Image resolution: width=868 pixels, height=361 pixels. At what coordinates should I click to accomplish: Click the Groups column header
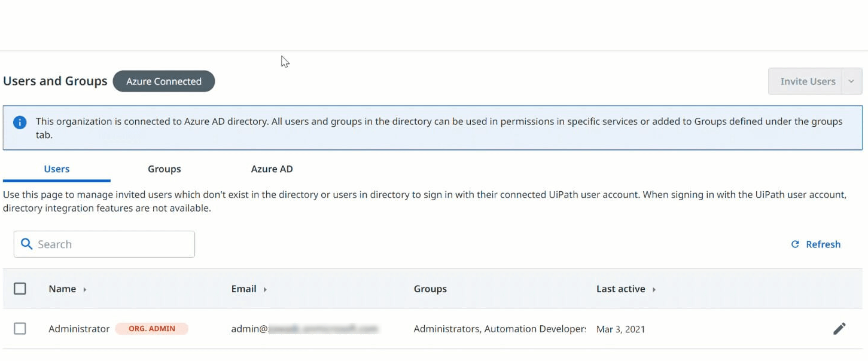(x=430, y=289)
